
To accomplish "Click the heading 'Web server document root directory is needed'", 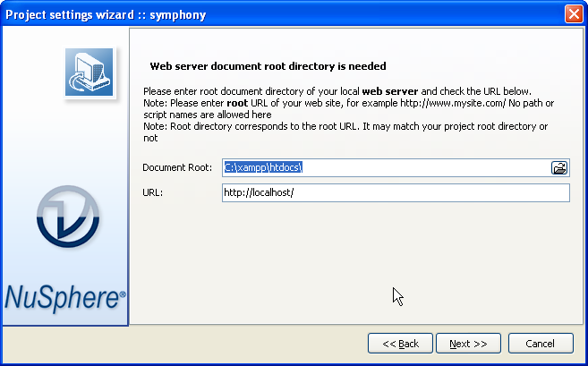I will [268, 66].
